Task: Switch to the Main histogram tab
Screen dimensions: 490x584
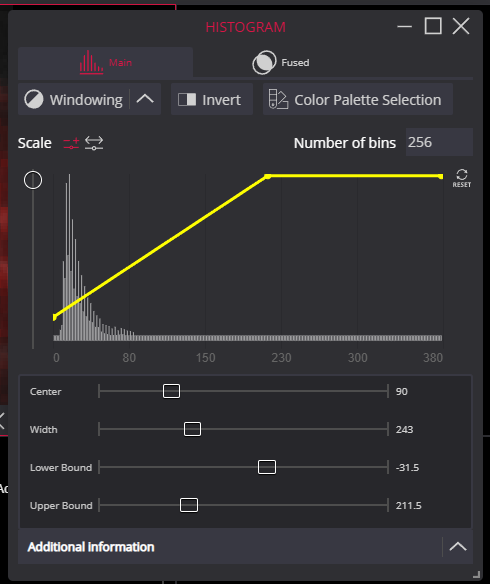Action: (105, 63)
